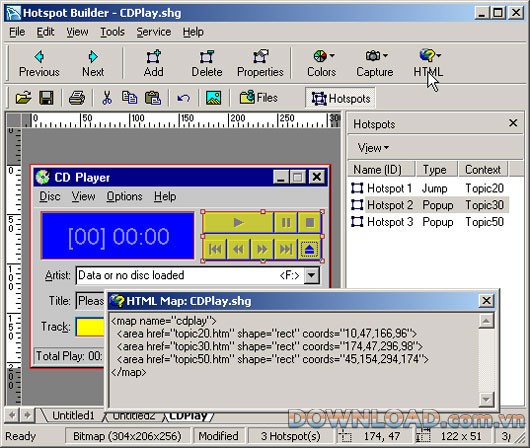Click the play button in CD Player image
530x448 pixels.
[x=238, y=222]
